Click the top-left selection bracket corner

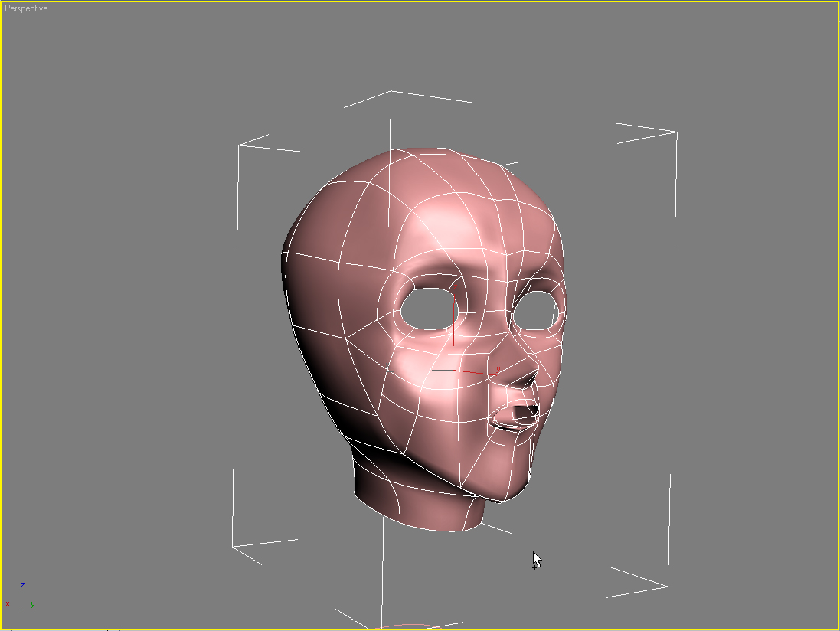pos(240,145)
